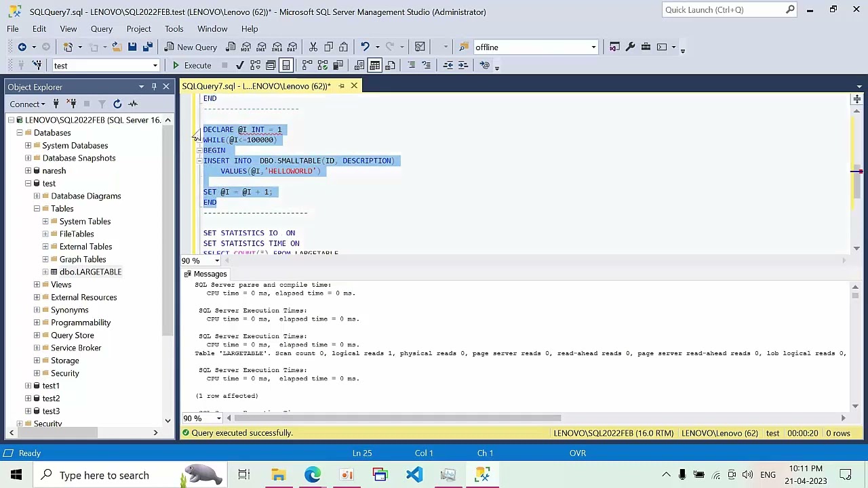Click the Save file icon in toolbar

pyautogui.click(x=132, y=47)
